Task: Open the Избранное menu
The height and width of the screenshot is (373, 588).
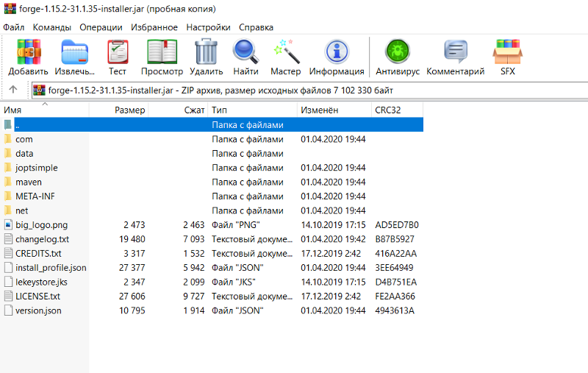Action: [154, 27]
